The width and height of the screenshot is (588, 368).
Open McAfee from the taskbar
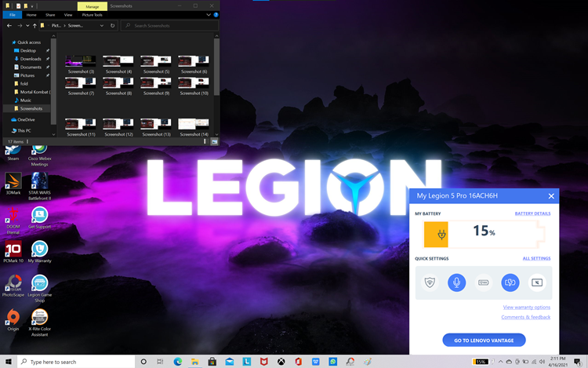(x=263, y=362)
